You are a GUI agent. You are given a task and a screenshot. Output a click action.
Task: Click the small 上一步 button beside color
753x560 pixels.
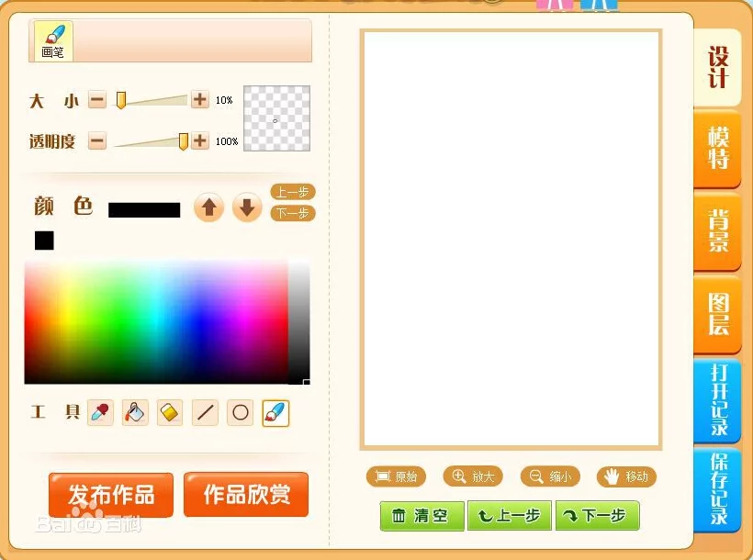tap(293, 192)
